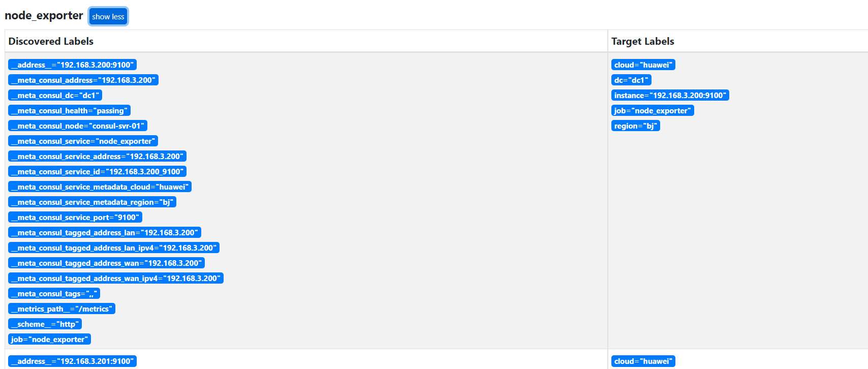Viewport: 868px width, 369px height.
Task: Select the region="bj" target label
Action: tap(635, 126)
